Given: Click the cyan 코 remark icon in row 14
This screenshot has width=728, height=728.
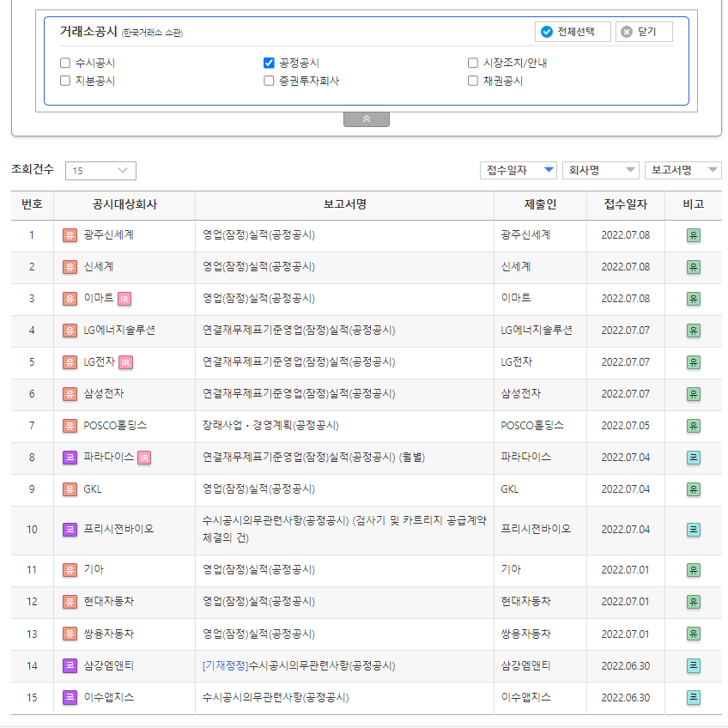Looking at the screenshot, I should point(693,666).
